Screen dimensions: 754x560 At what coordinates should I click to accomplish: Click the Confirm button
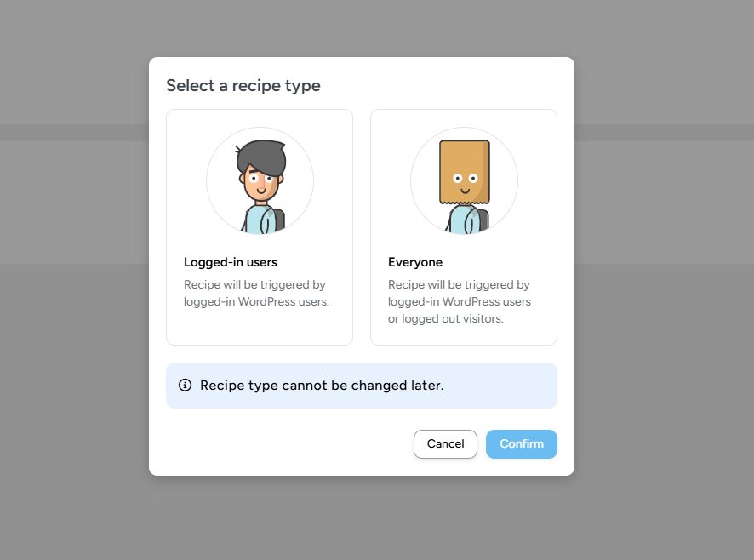522,443
